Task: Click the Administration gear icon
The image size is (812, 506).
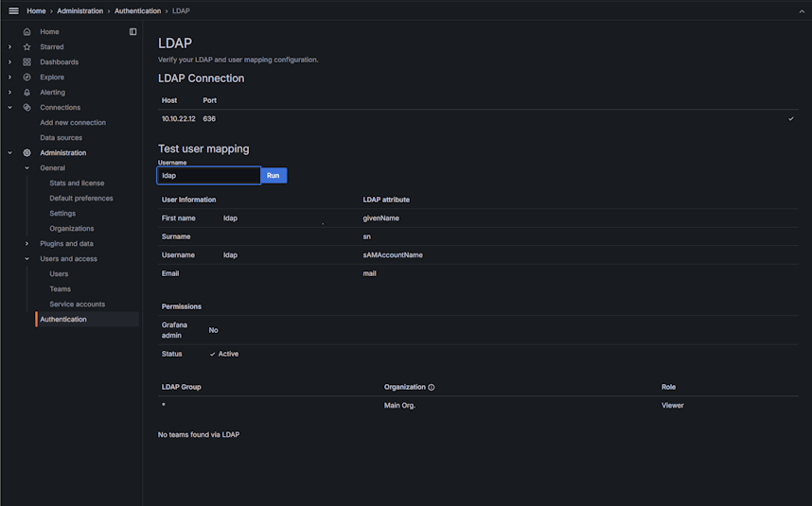Action: 27,153
